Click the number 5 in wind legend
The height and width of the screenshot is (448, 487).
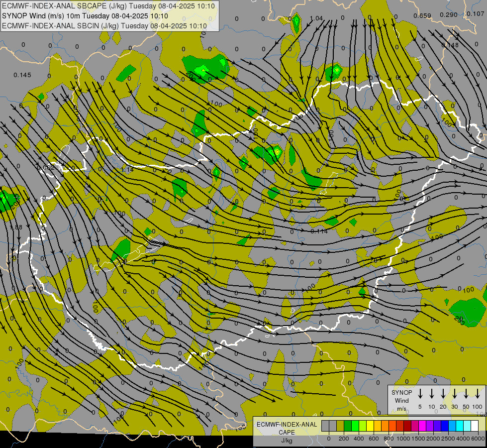point(420,407)
